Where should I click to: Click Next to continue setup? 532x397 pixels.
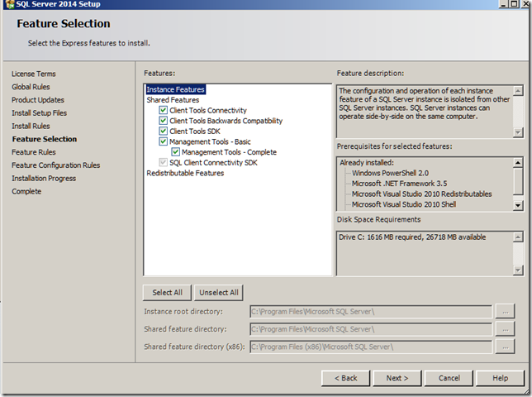(x=397, y=378)
